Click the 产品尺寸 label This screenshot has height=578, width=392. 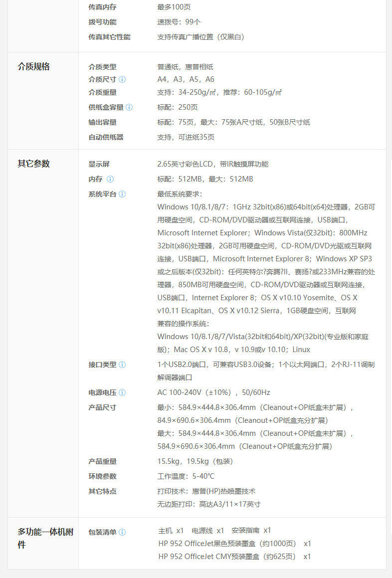pos(103,408)
